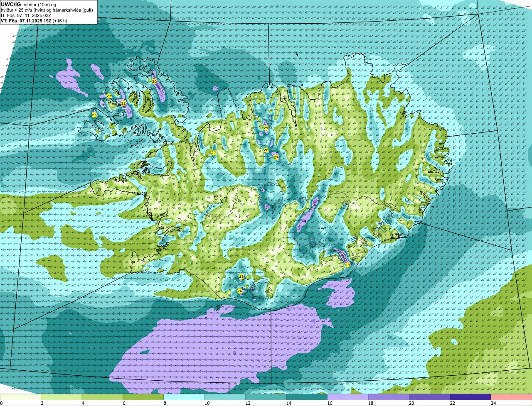Image resolution: width=532 pixels, height=406 pixels.
Task: Select the 18–20 m/s purple legend swatch
Action: tap(389, 397)
